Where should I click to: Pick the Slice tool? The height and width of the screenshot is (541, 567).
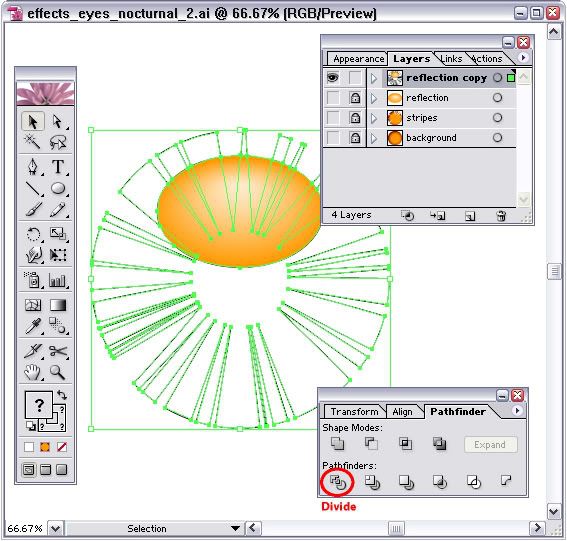click(x=33, y=351)
